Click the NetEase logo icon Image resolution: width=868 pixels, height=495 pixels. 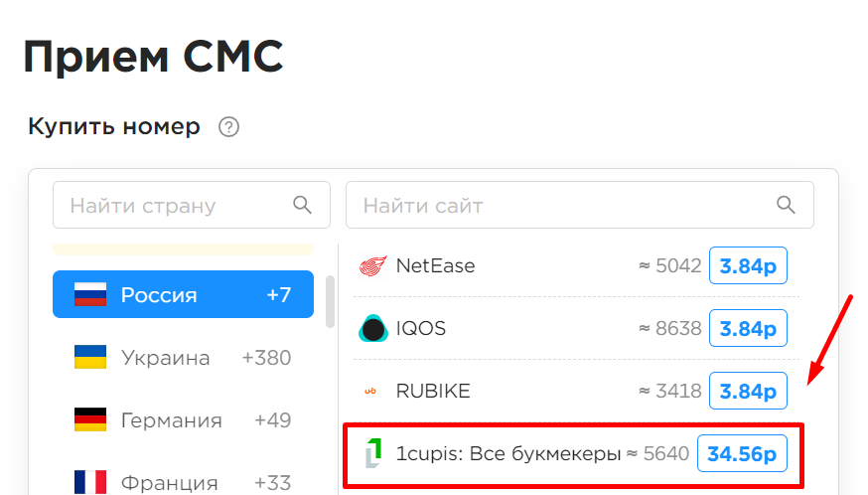click(372, 266)
